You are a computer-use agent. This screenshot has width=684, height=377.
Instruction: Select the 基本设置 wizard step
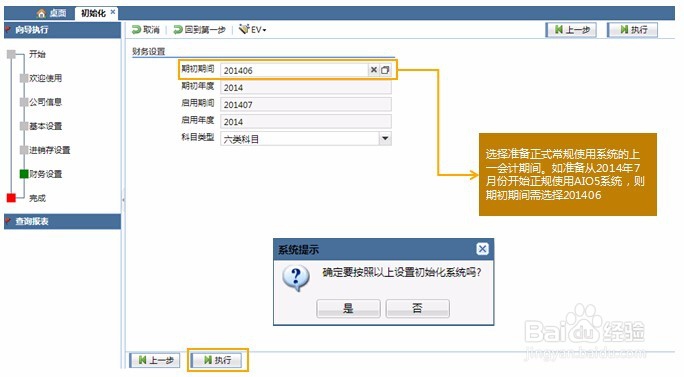[x=45, y=126]
